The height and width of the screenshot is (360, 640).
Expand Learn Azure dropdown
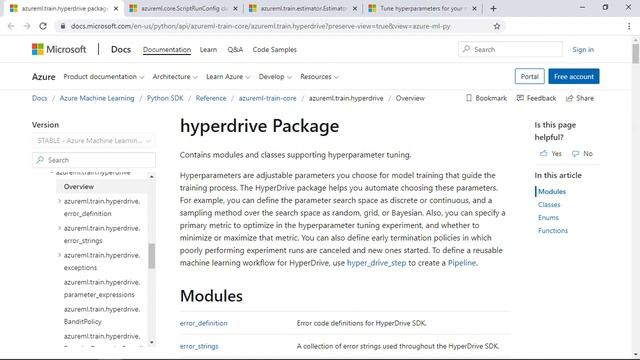[228, 77]
